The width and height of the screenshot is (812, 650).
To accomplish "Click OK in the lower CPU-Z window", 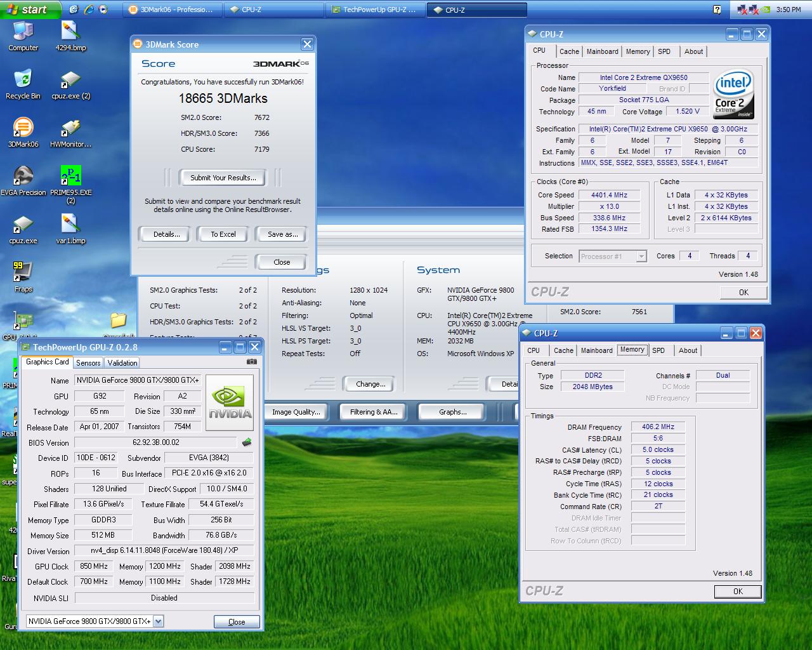I will [x=738, y=592].
